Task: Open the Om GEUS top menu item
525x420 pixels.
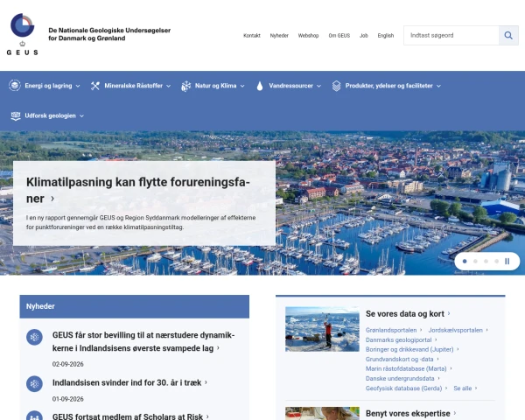Action: [339, 36]
